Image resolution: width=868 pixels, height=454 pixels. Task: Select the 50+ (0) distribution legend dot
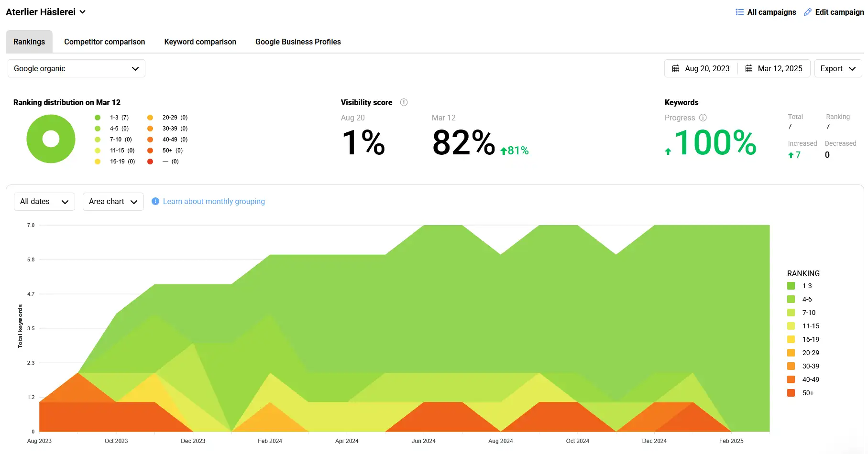tap(150, 151)
